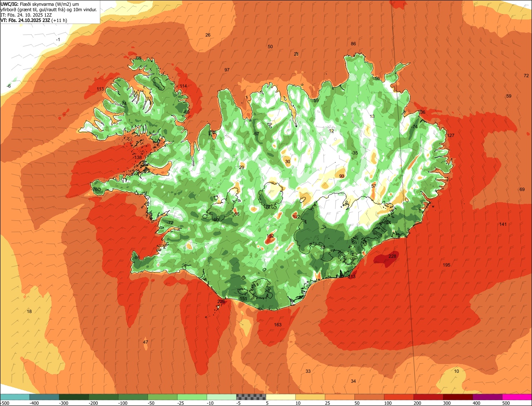The image size is (532, 406).
Task: Click the map value '29' in northwest inland Iceland
Action: (241, 167)
